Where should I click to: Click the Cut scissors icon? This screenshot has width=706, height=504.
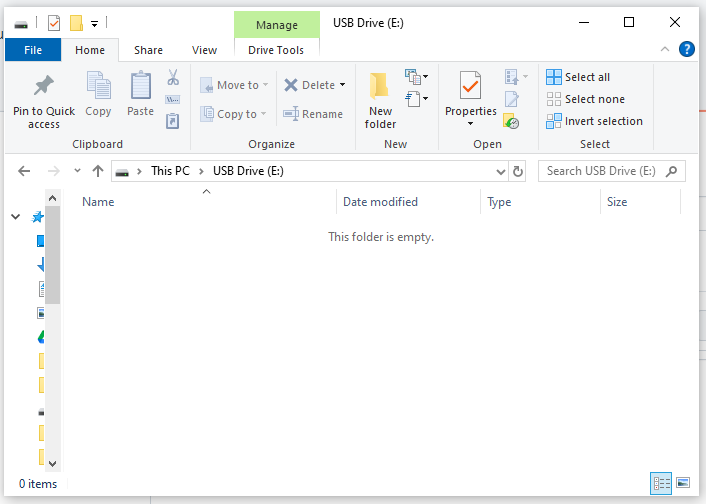172,77
